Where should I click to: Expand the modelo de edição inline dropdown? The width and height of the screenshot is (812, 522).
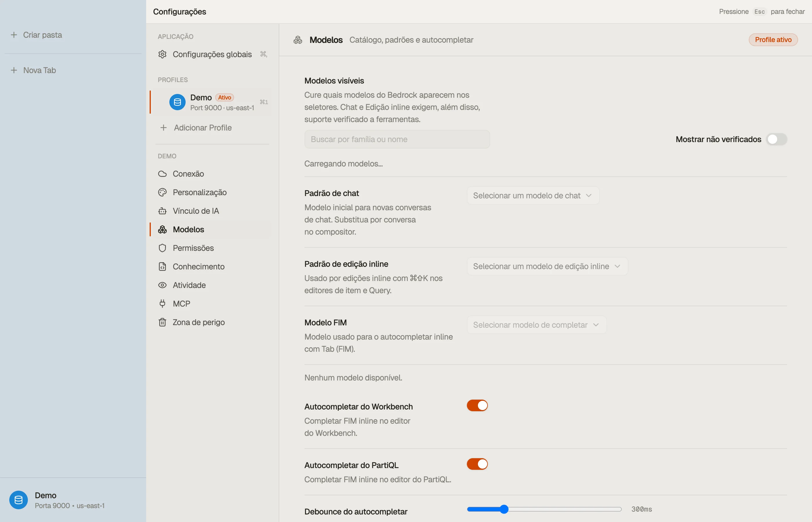547,267
